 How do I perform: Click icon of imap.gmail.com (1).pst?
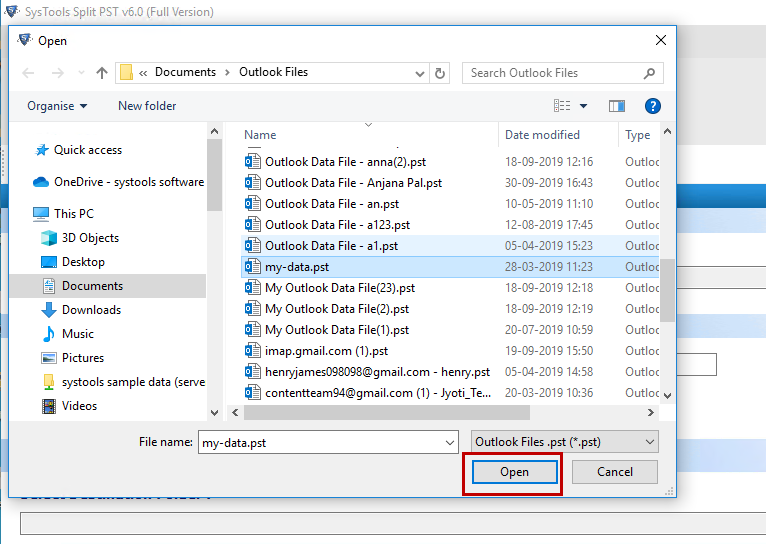253,351
